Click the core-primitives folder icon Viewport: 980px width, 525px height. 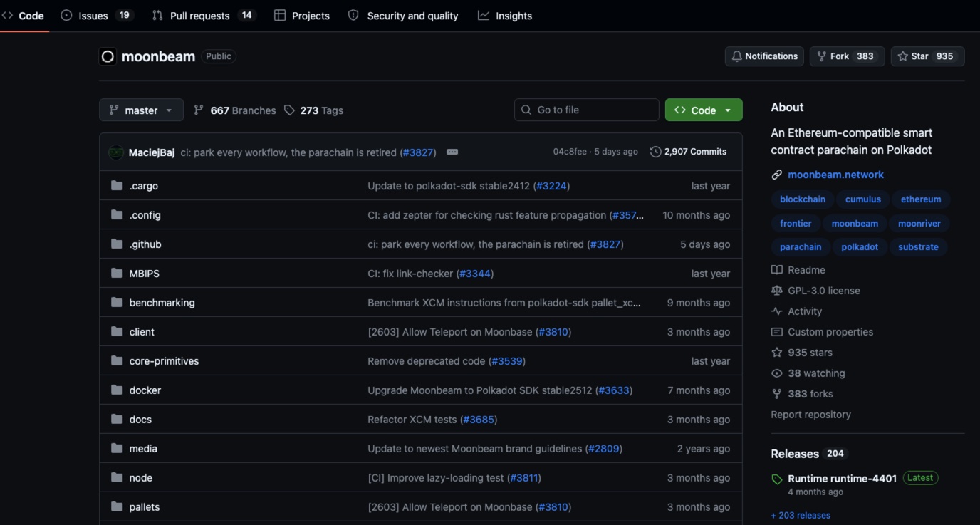117,361
